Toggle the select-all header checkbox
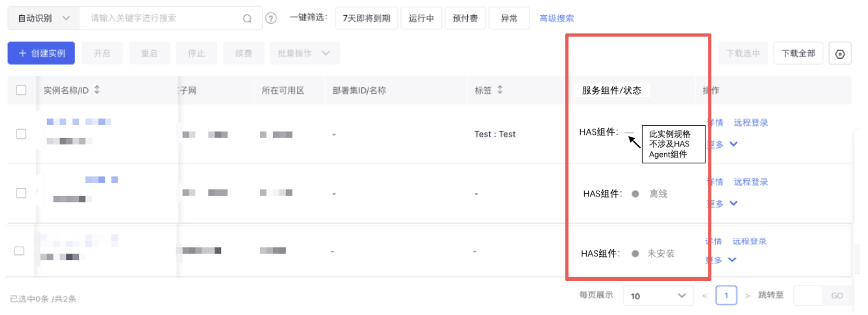 [x=21, y=90]
